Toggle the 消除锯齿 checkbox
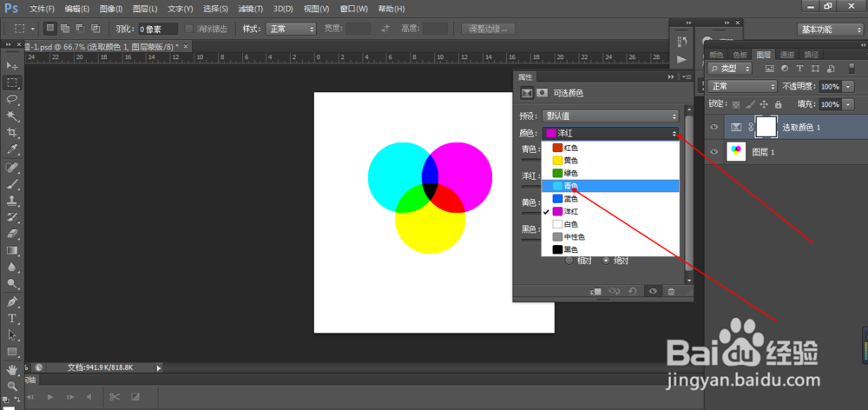Viewport: 868px width, 410px height. pos(188,29)
